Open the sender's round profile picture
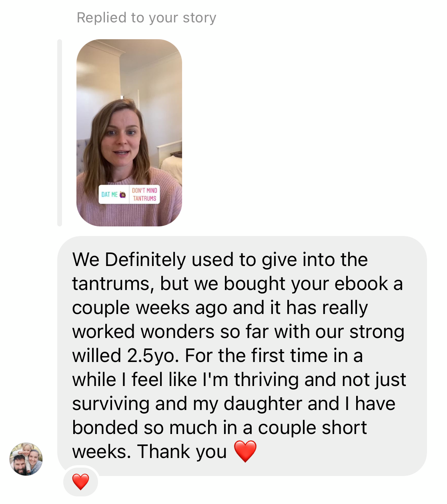Image resolution: width=447 pixels, height=504 pixels. [x=26, y=459]
